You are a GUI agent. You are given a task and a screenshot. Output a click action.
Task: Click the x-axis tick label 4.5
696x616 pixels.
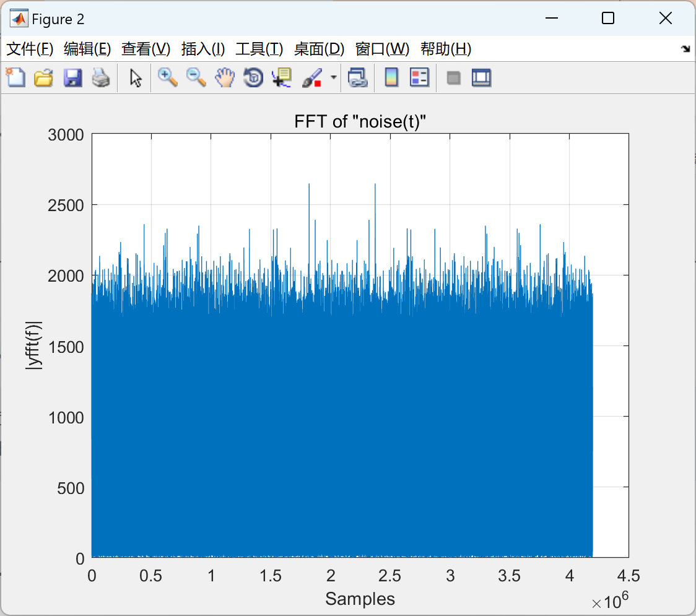(629, 576)
